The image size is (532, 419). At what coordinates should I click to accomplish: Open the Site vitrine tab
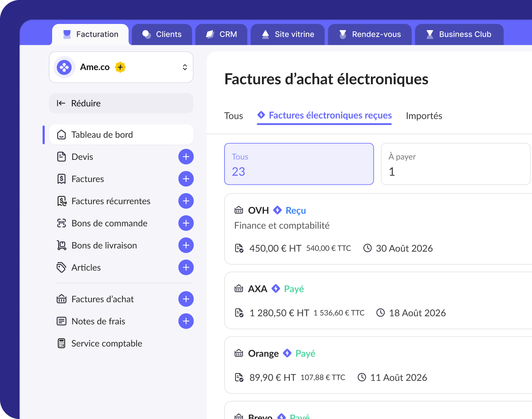coord(288,35)
